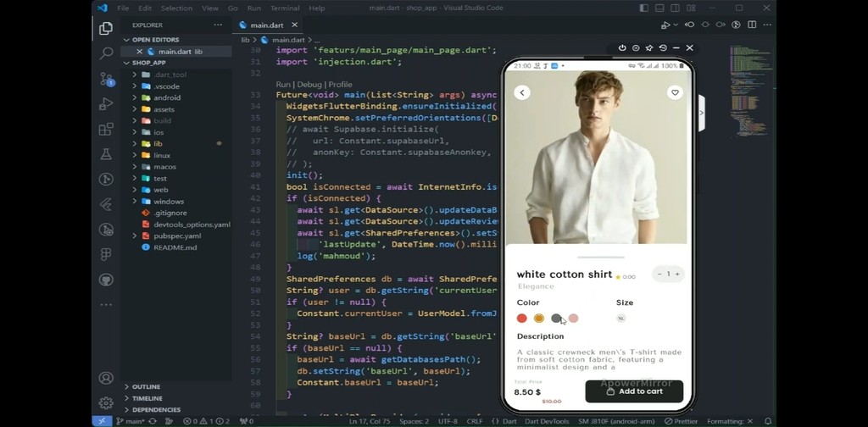Open the File menu

tap(123, 8)
